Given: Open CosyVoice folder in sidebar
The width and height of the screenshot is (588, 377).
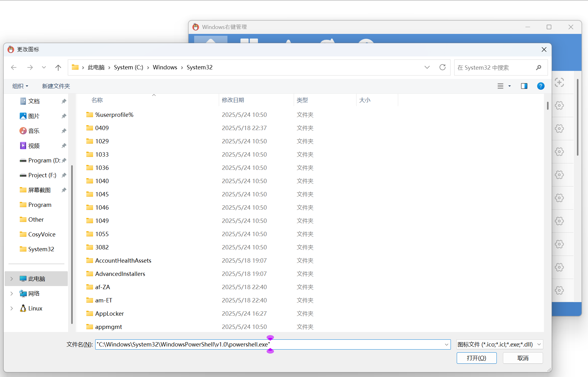Looking at the screenshot, I should click(x=38, y=234).
